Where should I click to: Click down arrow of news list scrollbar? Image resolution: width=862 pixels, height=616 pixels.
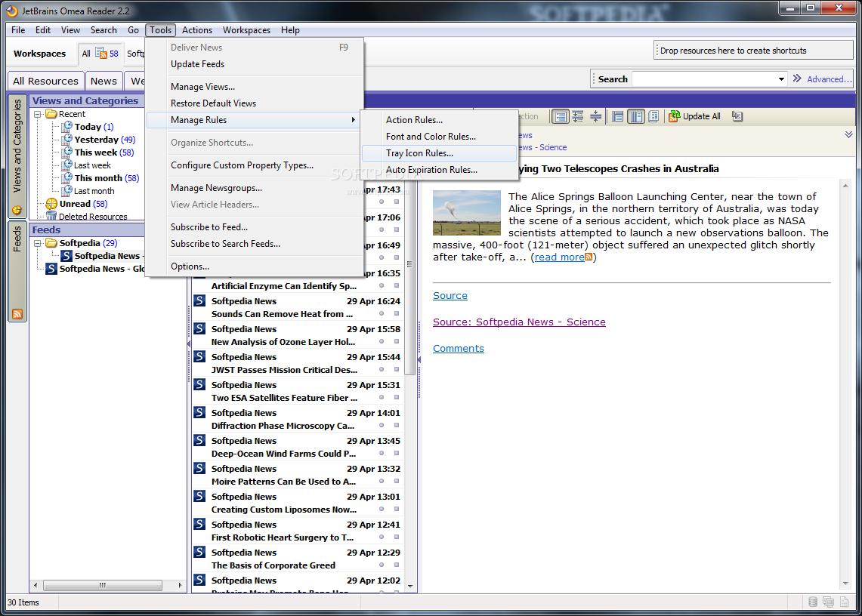(x=410, y=587)
